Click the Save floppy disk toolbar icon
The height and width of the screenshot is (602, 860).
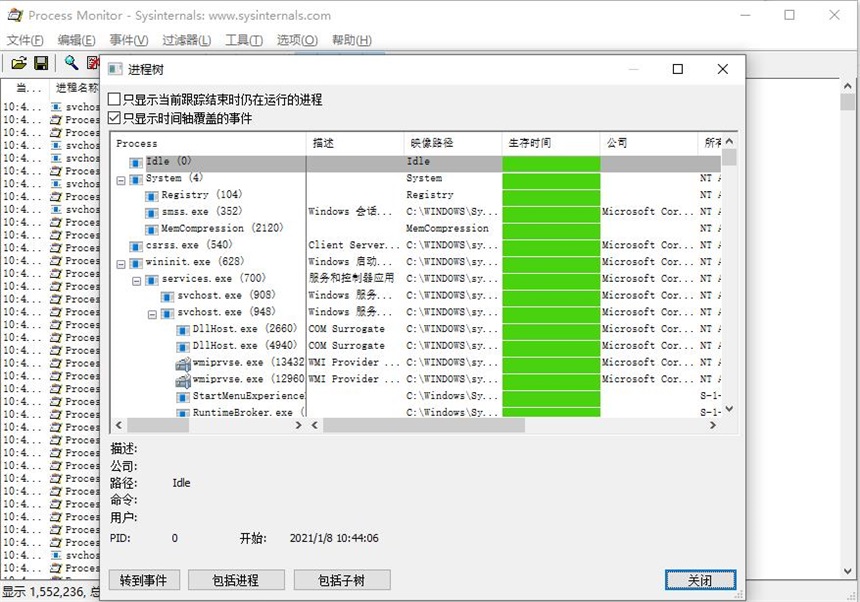[x=41, y=63]
